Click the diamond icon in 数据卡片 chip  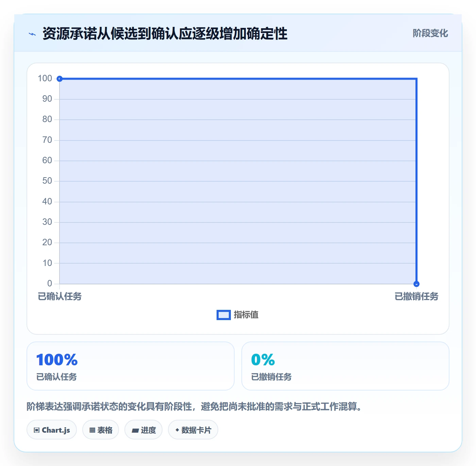tap(177, 430)
